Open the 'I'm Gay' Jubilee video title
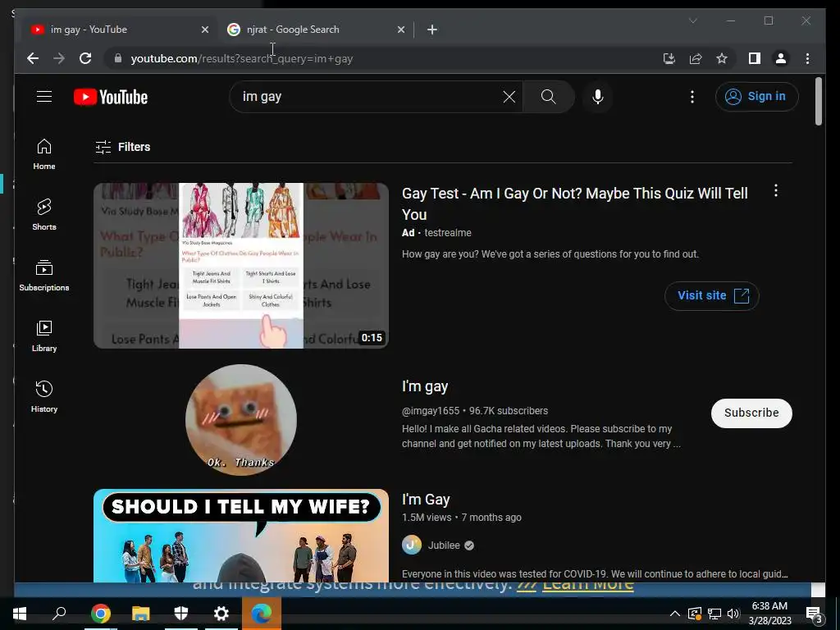 point(426,500)
